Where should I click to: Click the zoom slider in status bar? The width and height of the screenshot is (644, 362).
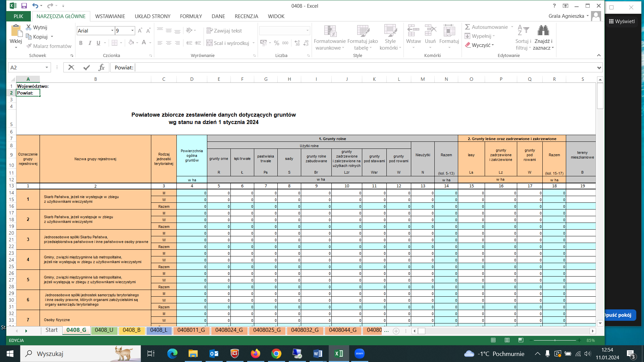tap(555, 340)
